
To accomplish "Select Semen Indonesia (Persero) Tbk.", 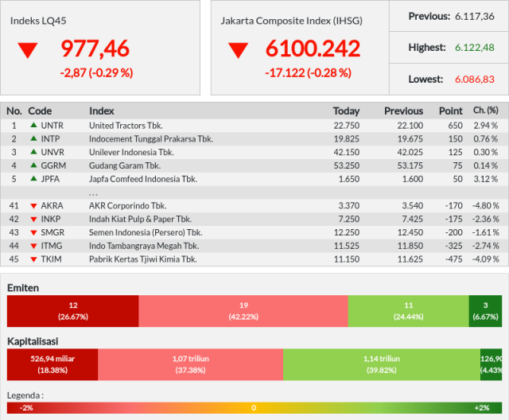I will point(146,232).
